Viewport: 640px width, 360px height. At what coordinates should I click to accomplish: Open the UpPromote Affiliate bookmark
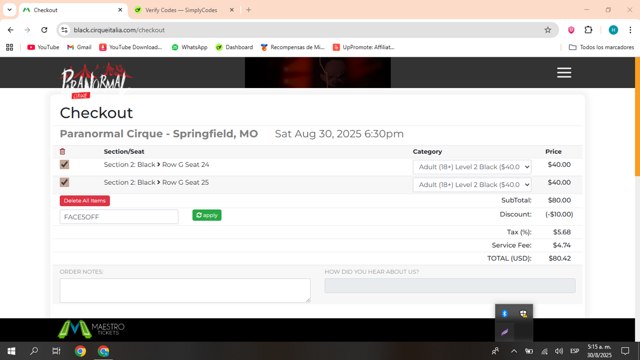click(x=364, y=47)
